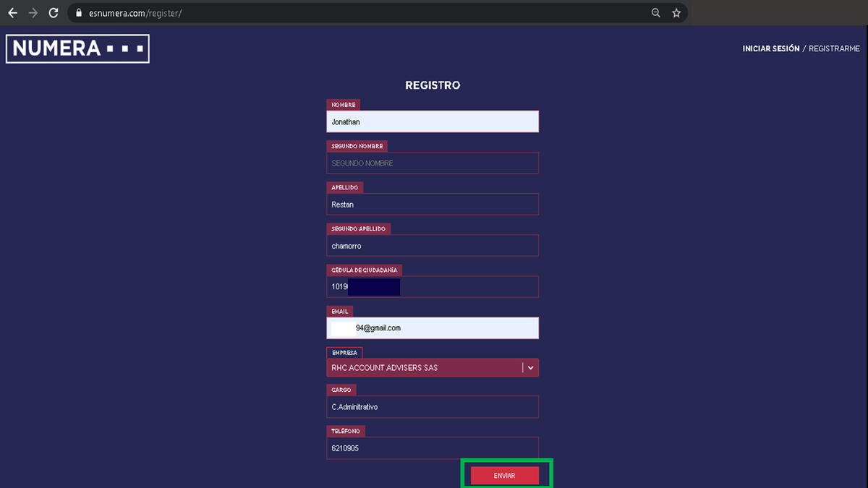Click the Nombre field containing Jonathan
Viewport: 868px width, 488px height.
432,122
